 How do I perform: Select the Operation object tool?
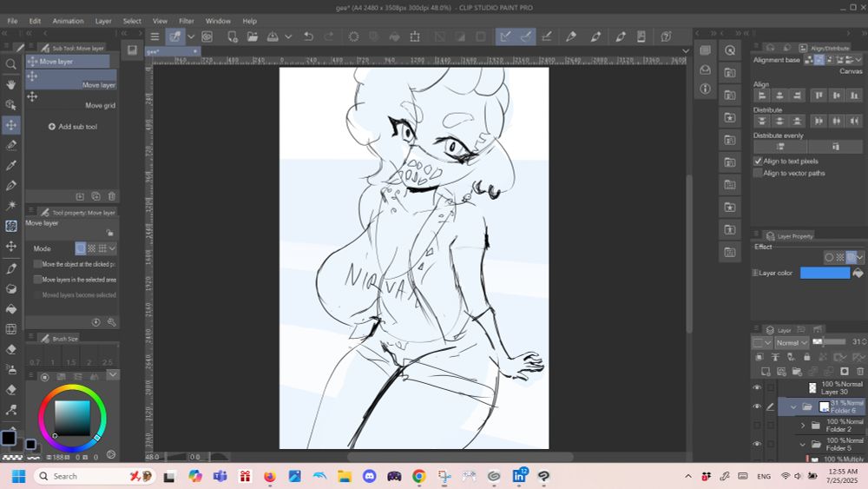(x=10, y=105)
